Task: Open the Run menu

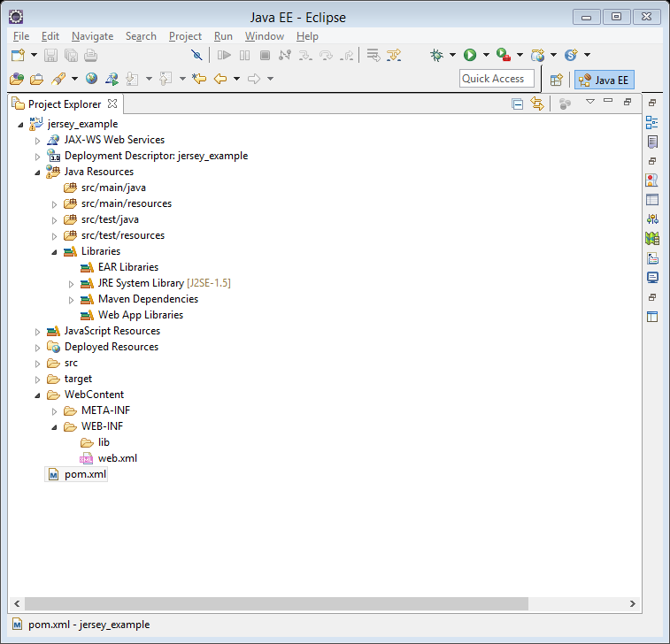Action: point(223,36)
